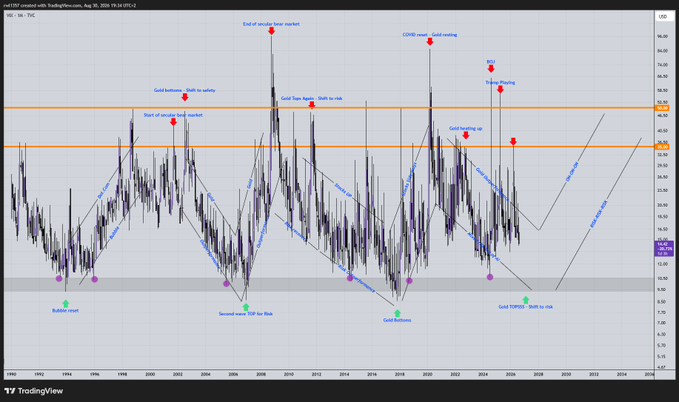Click the rotated 'Stocks UP' channel label
Screen dimensions: 679x402
[343, 191]
